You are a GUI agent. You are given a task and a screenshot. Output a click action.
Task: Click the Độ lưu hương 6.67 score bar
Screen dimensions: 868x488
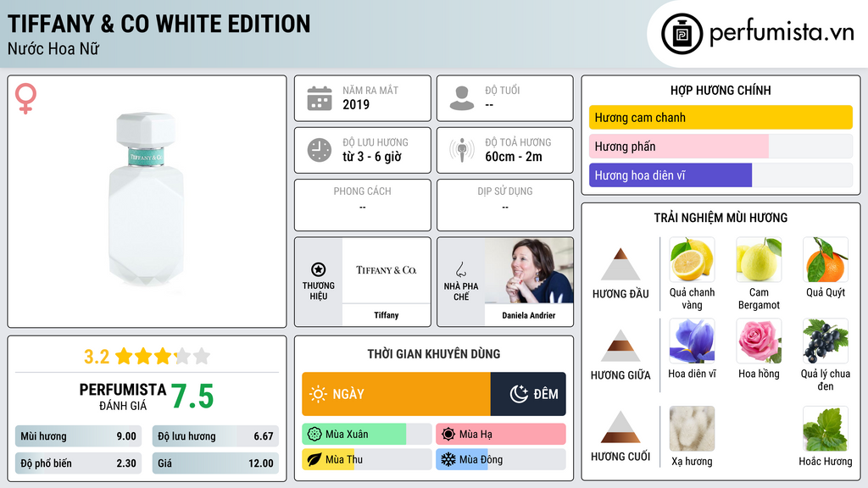pyautogui.click(x=215, y=436)
